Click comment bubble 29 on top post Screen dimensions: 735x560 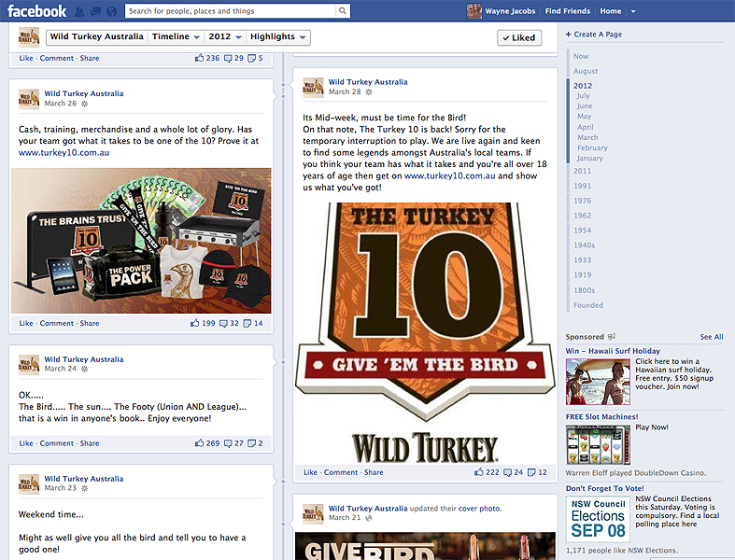coord(228,58)
